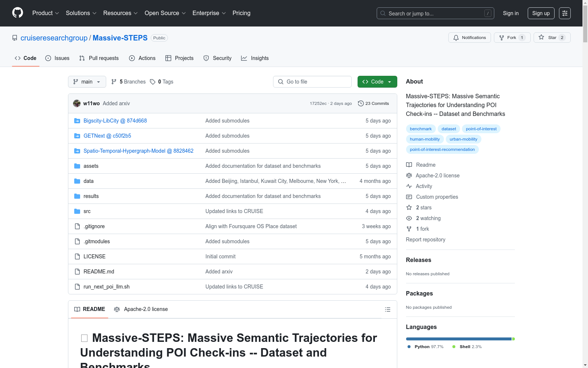Click the stars icon in About sidebar

[x=409, y=208]
